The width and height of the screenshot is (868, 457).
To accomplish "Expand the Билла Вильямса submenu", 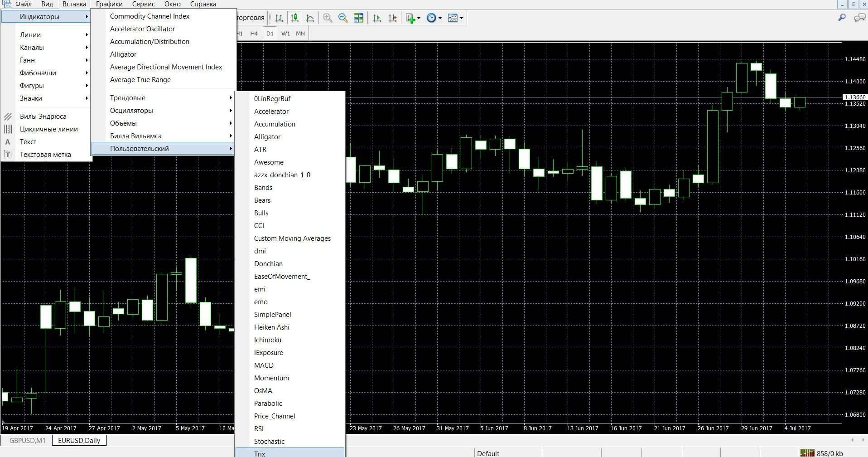I will pos(163,136).
